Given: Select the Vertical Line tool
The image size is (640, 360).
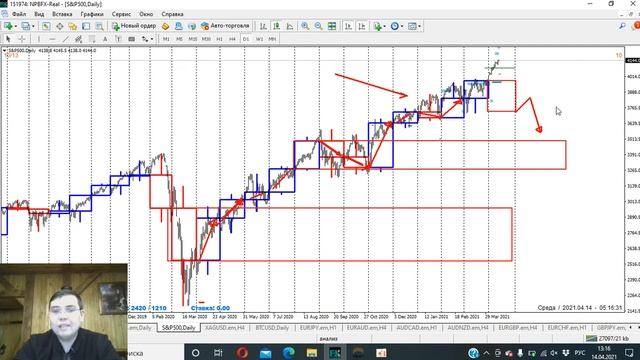Looking at the screenshot, I should tap(39, 39).
